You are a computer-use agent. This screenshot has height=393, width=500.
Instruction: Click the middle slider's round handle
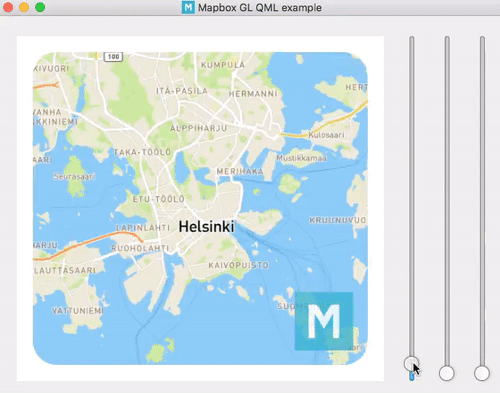[x=447, y=373]
